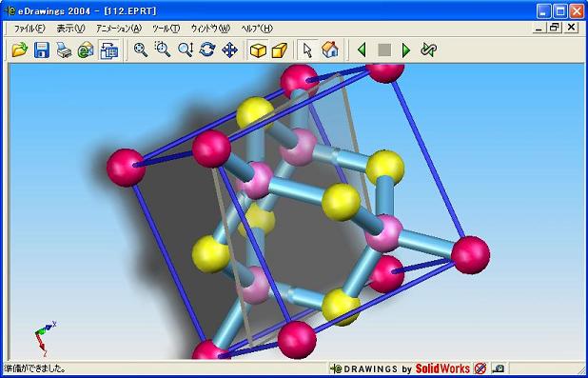This screenshot has height=378, width=588.
Task: Start continuous play animation loop
Action: click(x=428, y=50)
